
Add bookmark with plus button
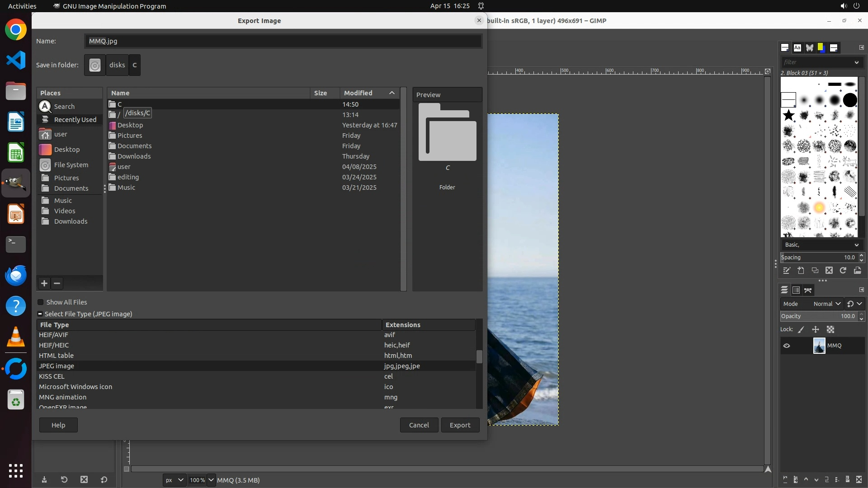tap(44, 283)
